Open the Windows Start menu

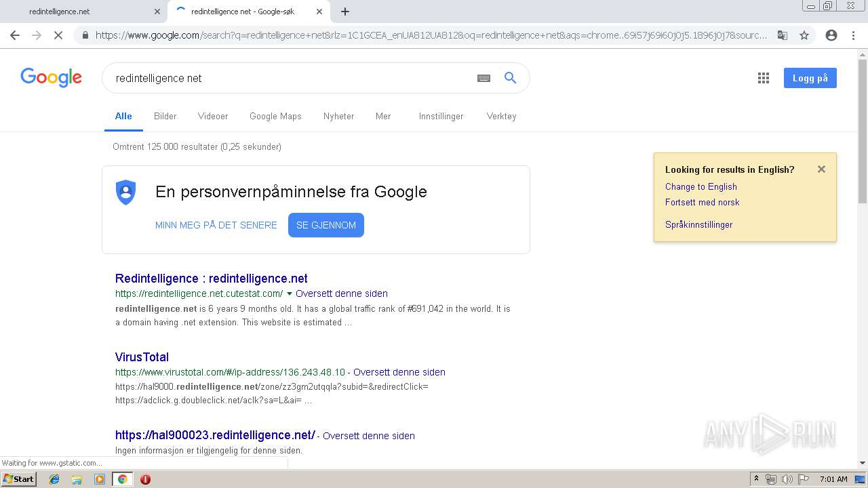tap(19, 479)
